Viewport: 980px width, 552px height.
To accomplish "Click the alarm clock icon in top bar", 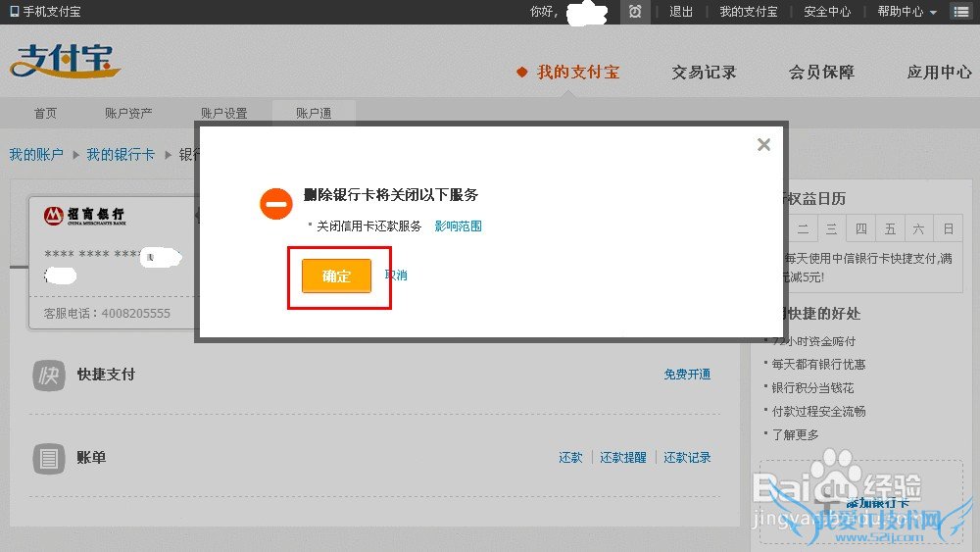I will (635, 11).
